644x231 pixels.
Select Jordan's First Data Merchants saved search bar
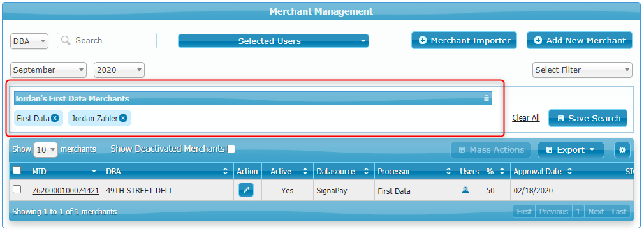[x=252, y=99]
